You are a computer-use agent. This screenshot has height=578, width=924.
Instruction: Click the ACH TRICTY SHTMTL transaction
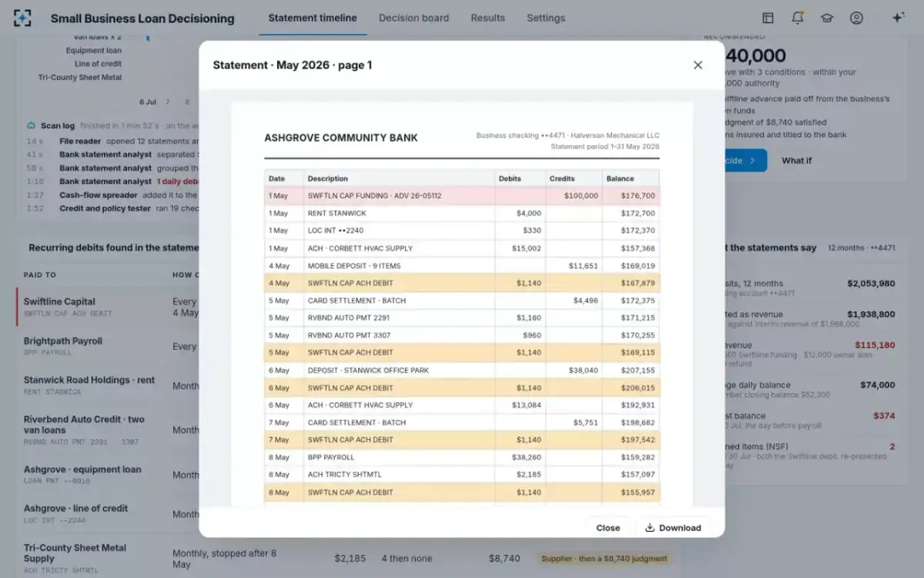coord(462,475)
